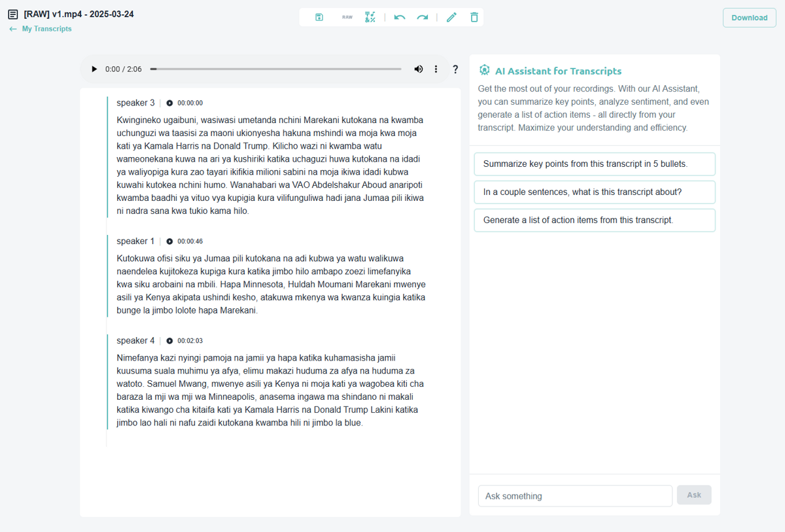Play segment at 00:00:46 for speaker 1
The width and height of the screenshot is (785, 532).
pos(169,241)
